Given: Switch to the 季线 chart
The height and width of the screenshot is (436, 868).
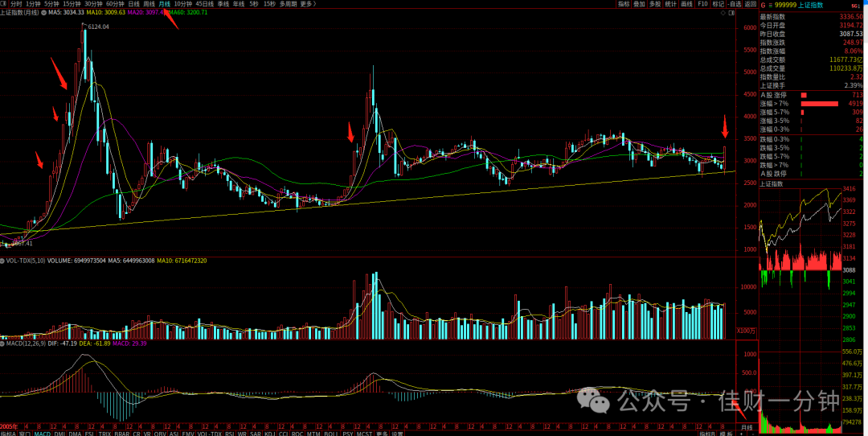Looking at the screenshot, I should coord(223,4).
